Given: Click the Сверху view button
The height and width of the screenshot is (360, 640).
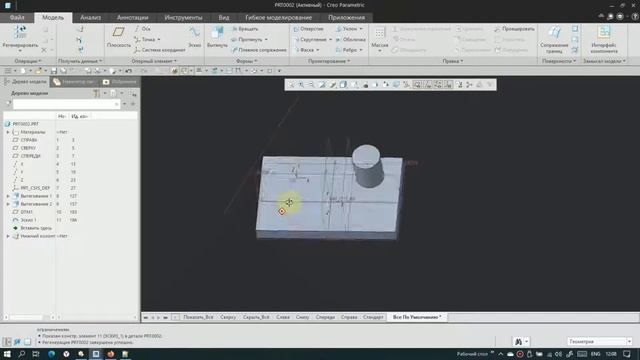Looking at the screenshot, I should tap(228, 317).
